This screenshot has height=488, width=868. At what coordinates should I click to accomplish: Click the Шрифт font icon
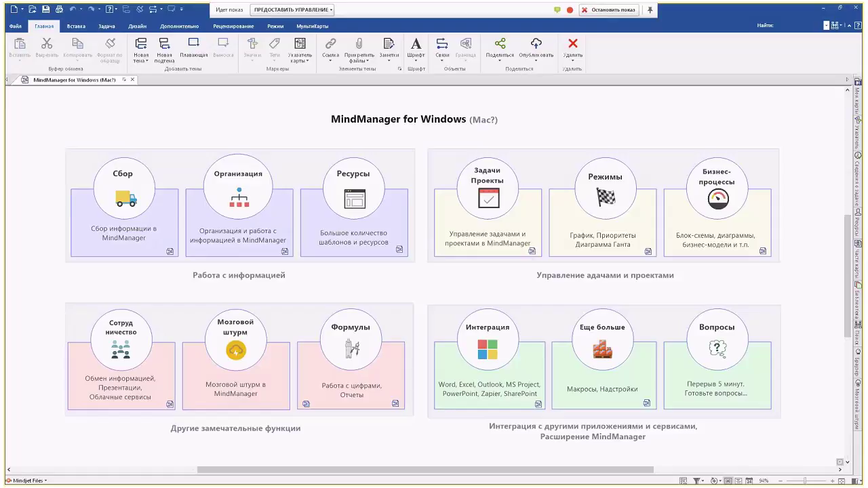click(x=416, y=44)
